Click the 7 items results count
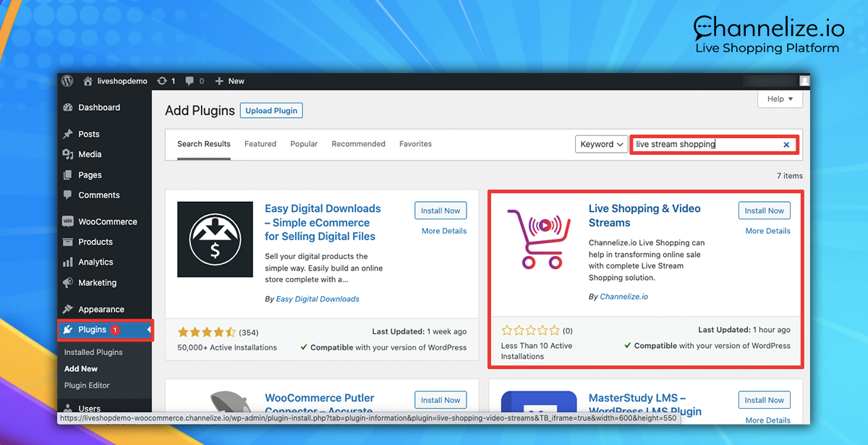This screenshot has width=868, height=445. click(789, 176)
